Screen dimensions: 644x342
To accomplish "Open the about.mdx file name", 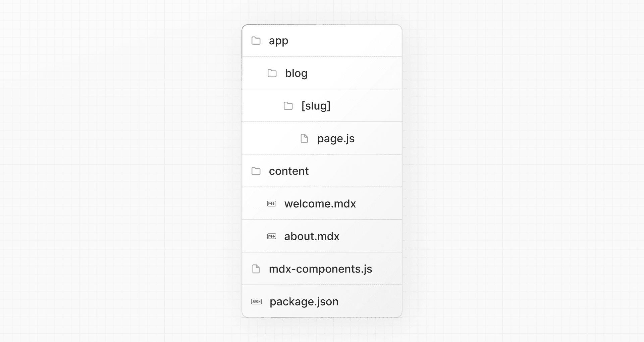I will point(312,236).
